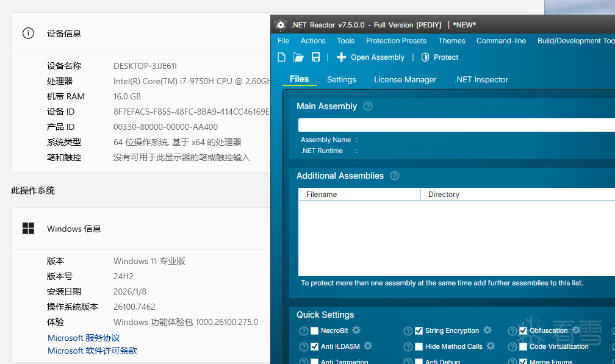Click the New file icon in .NET Reactor toolbar
The width and height of the screenshot is (615, 364).
coord(282,57)
